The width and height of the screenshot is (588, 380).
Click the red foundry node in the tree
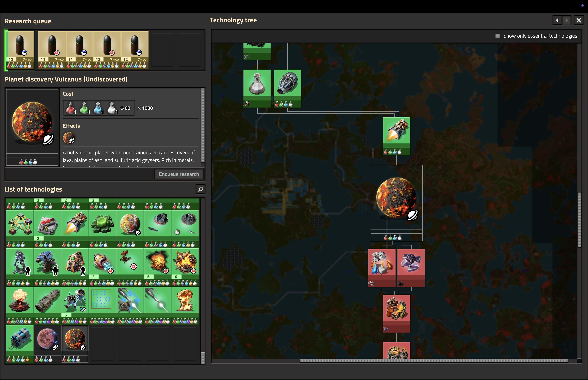click(397, 314)
